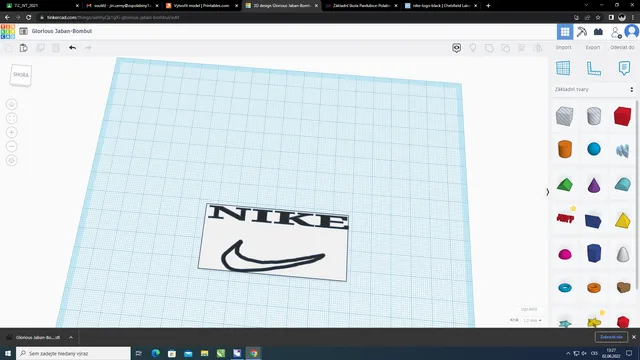Switch to Printables.com browser tab

202,6
